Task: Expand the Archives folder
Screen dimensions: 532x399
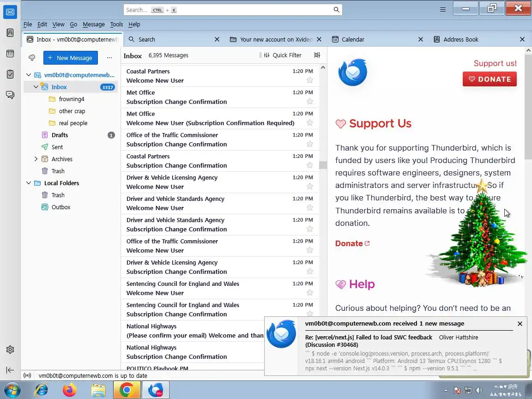Action: click(36, 159)
